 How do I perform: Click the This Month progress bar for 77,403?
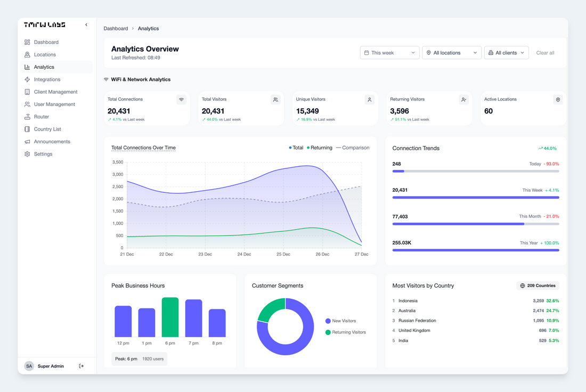(x=476, y=224)
